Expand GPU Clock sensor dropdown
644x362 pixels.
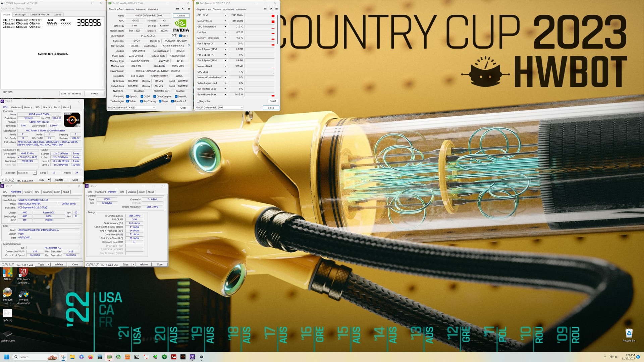(225, 15)
